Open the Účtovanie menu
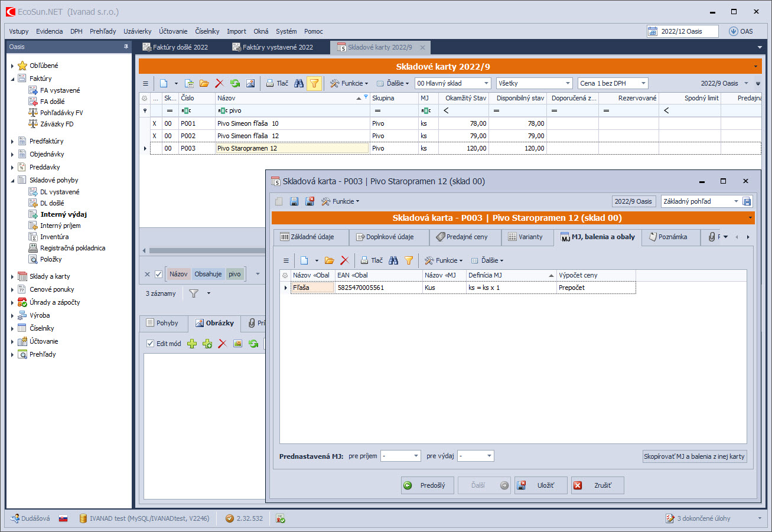Screen dimensions: 772x532 [x=173, y=31]
